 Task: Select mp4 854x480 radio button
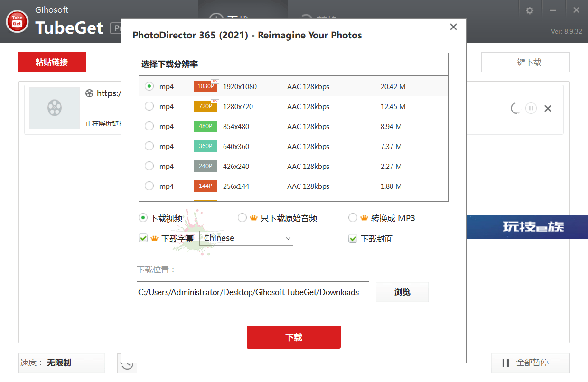pos(149,126)
